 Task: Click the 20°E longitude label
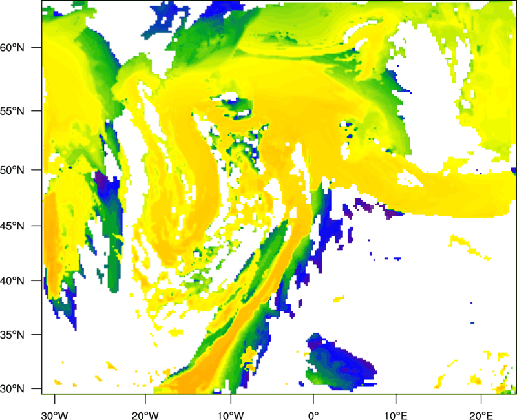tap(481, 415)
